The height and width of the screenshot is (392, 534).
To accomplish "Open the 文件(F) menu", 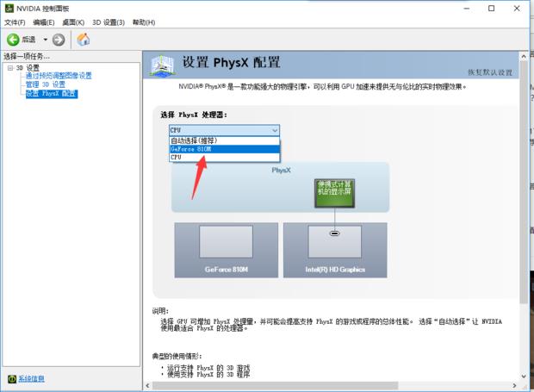I will tap(15, 22).
